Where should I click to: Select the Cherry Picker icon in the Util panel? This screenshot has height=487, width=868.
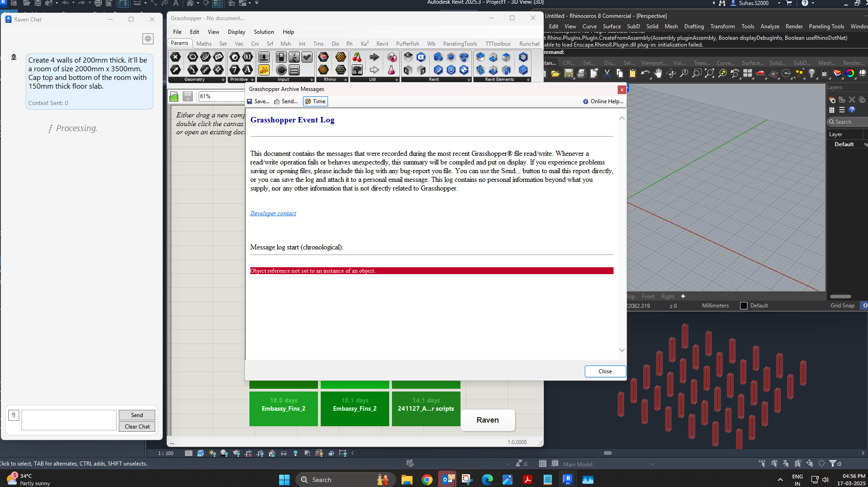tap(356, 58)
